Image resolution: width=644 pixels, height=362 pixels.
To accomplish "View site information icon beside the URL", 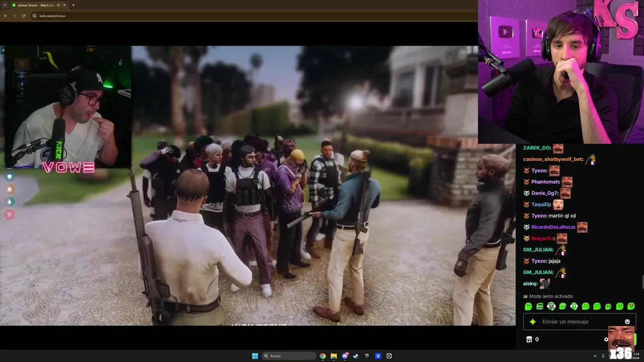I will click(35, 16).
